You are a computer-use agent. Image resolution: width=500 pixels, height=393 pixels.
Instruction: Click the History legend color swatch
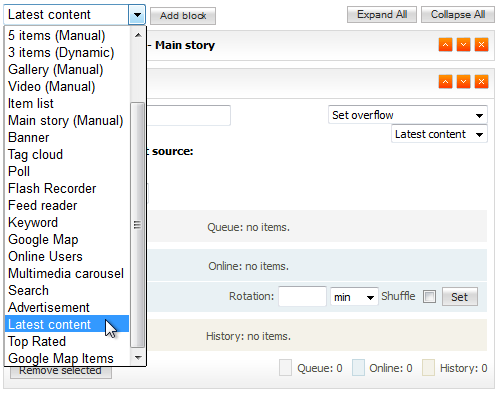click(x=428, y=368)
